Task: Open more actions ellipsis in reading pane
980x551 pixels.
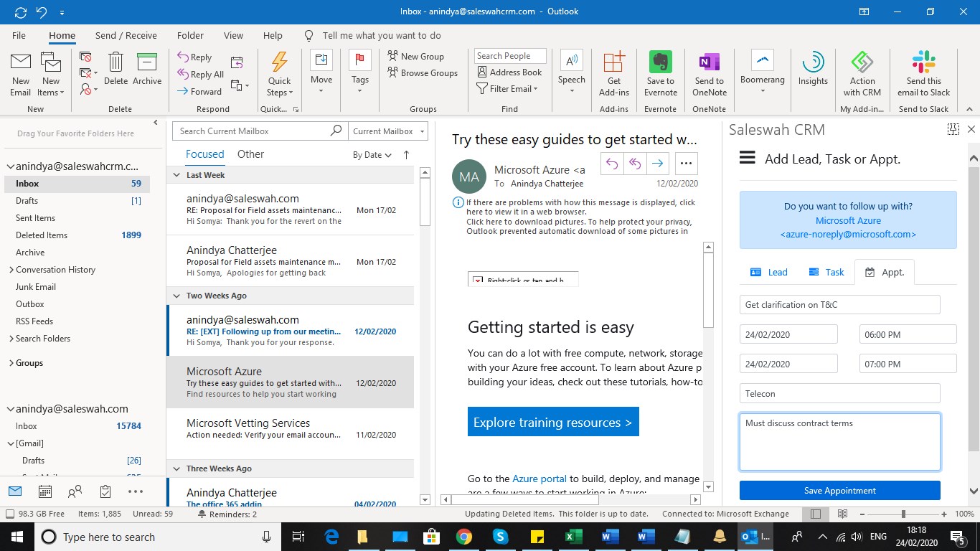Action: pyautogui.click(x=687, y=164)
